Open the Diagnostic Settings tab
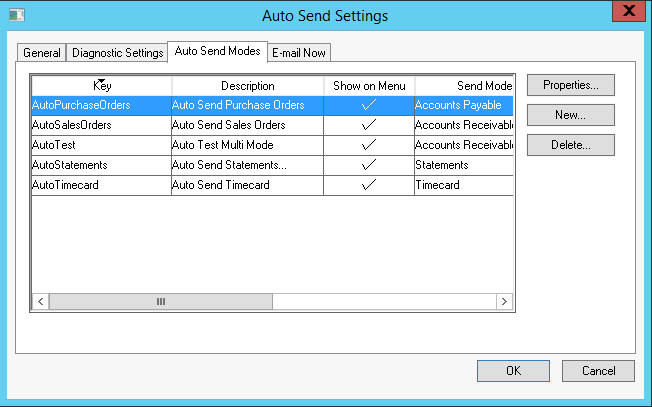This screenshot has width=652, height=407. (117, 53)
